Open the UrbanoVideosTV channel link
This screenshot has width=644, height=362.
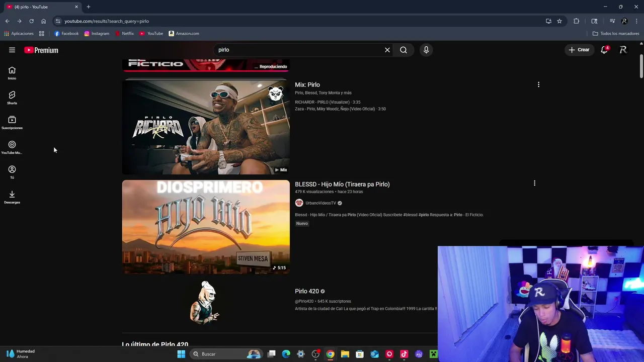tap(320, 203)
